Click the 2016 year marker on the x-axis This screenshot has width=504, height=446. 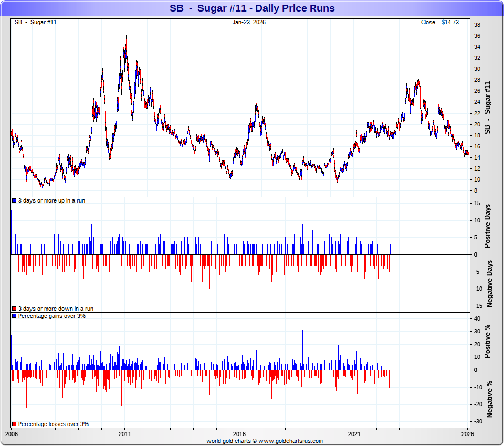[239, 434]
